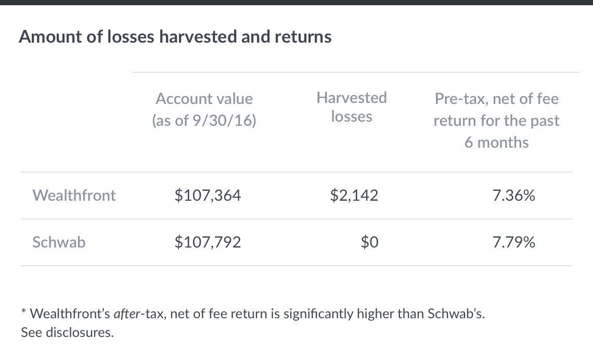Click Schwab's account value $107,792

point(208,242)
